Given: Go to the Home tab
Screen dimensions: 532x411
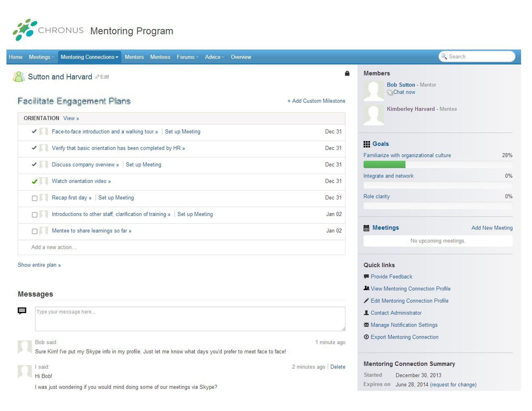Looking at the screenshot, I should [16, 57].
